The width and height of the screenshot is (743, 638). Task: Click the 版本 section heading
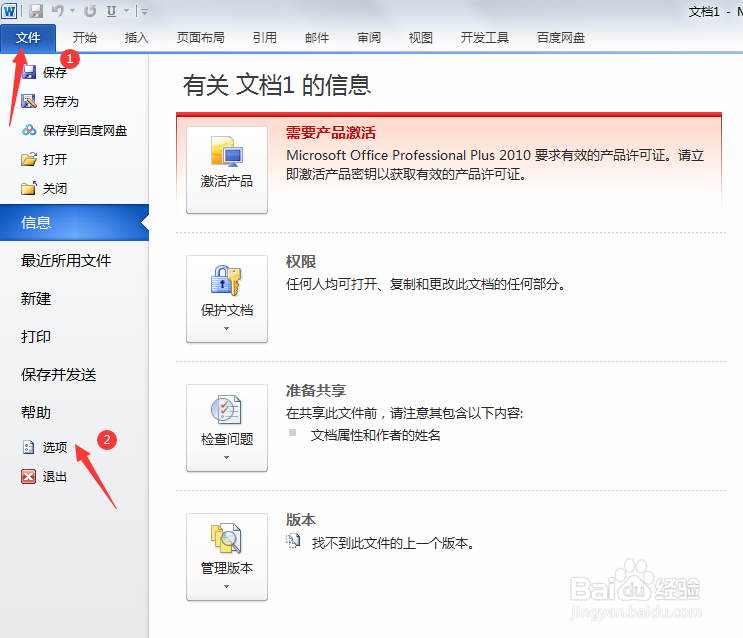coord(300,520)
